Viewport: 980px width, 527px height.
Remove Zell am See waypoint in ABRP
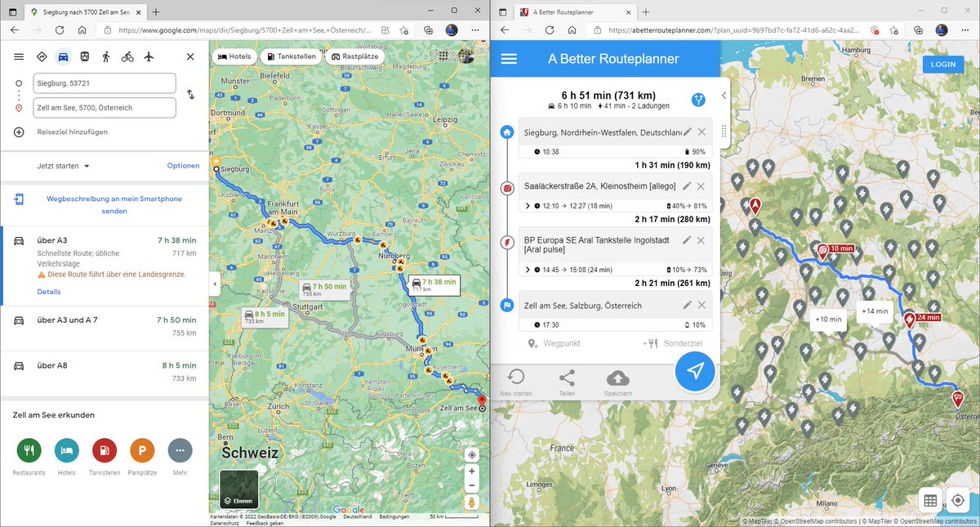click(x=702, y=305)
